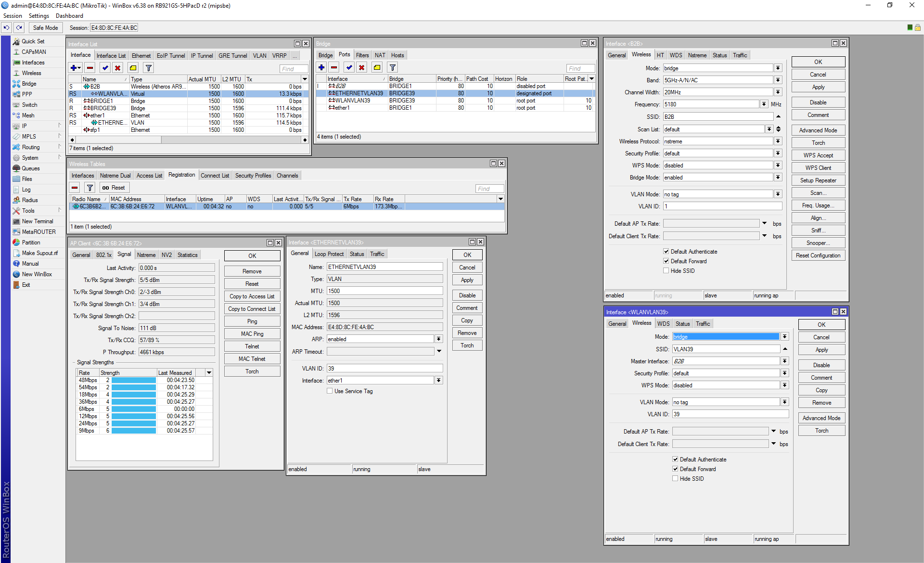Open Wireless from the sidebar
The height and width of the screenshot is (563, 924).
point(31,73)
